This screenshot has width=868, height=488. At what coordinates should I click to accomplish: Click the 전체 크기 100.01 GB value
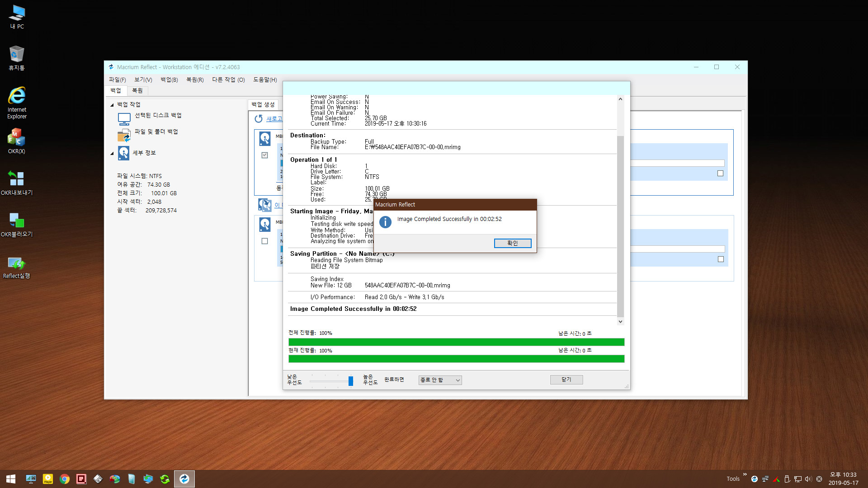[164, 193]
